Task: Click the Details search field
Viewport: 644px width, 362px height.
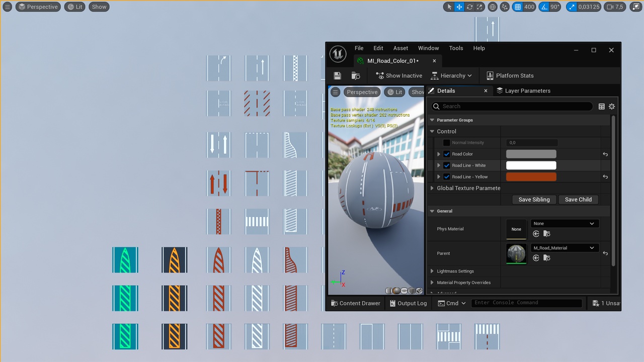Action: click(x=512, y=106)
